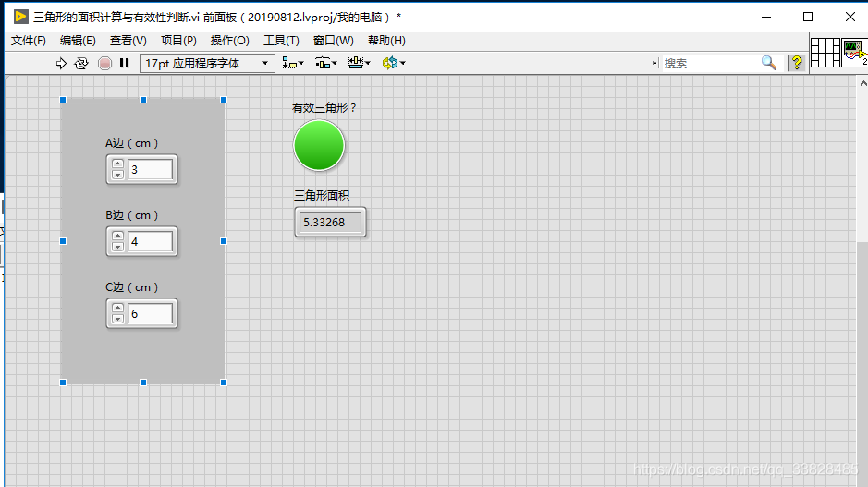
Task: Click the LabVIEW icon in title bar
Action: coord(21,17)
